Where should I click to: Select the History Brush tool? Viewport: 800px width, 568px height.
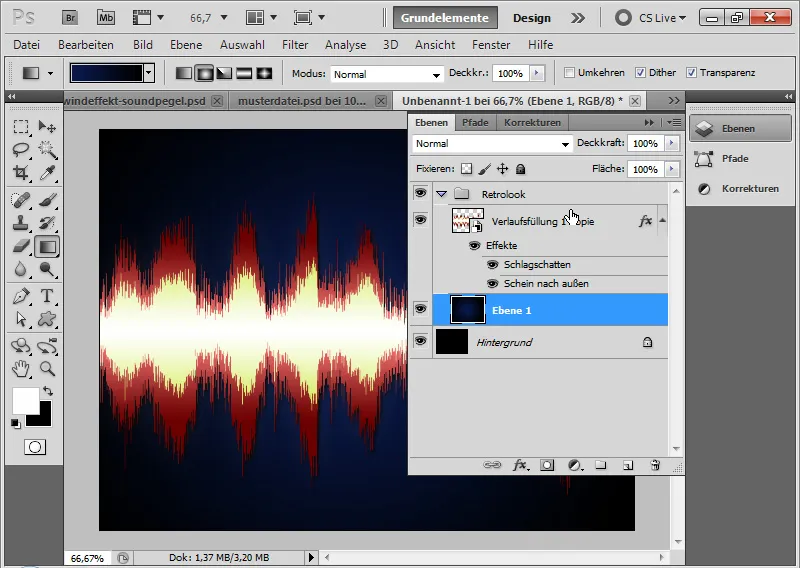pyautogui.click(x=47, y=223)
